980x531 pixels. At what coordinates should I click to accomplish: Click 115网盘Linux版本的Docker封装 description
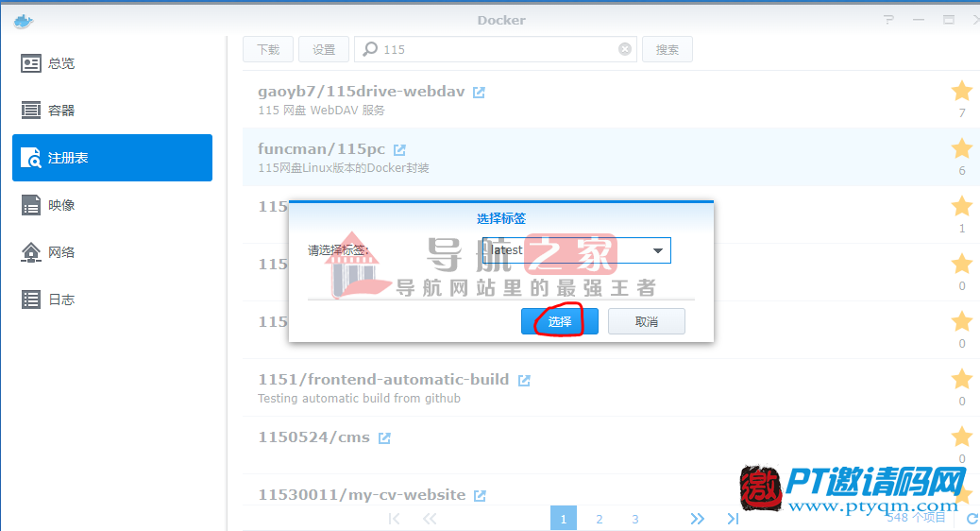click(343, 167)
